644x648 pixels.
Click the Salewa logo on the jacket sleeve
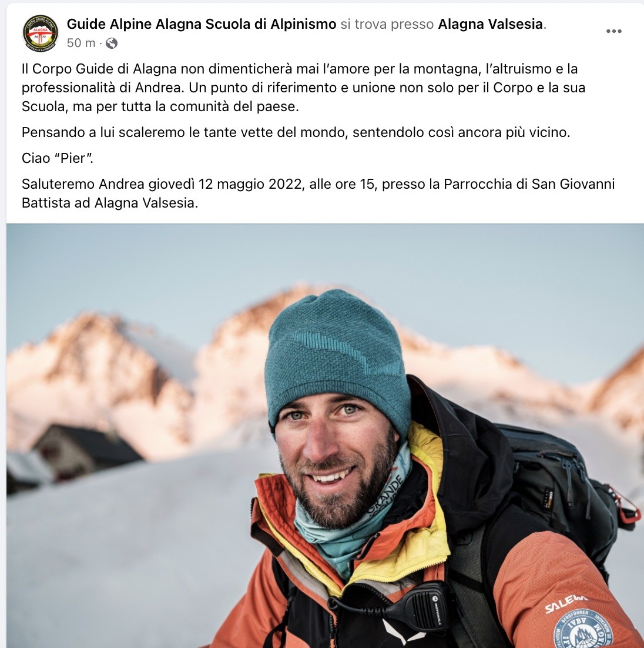[566, 603]
